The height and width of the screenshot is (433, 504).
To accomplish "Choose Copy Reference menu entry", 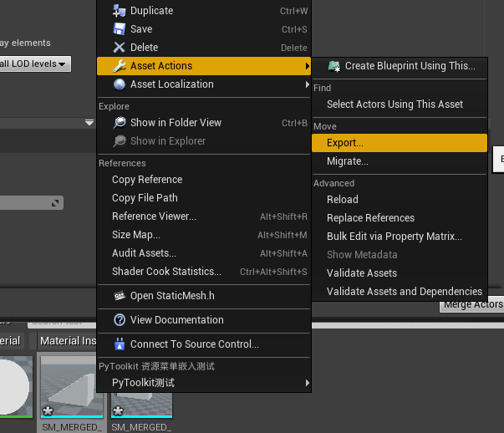I will 204,180.
